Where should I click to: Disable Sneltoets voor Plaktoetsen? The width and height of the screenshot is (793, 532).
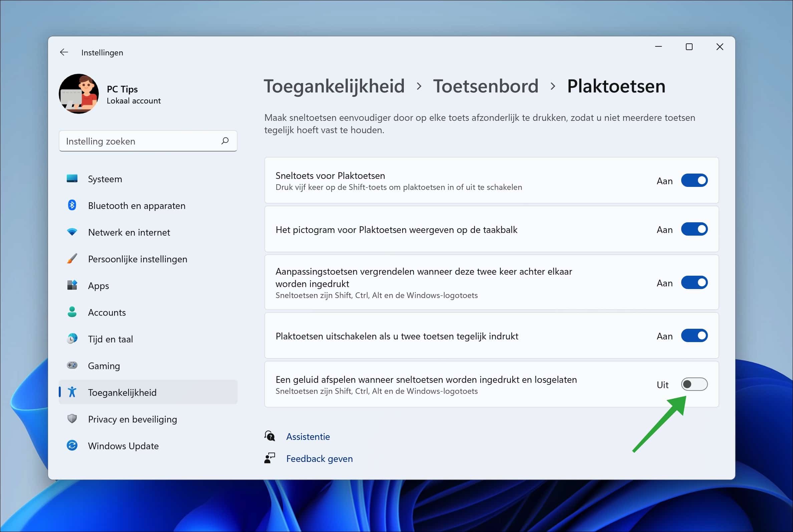pyautogui.click(x=694, y=180)
